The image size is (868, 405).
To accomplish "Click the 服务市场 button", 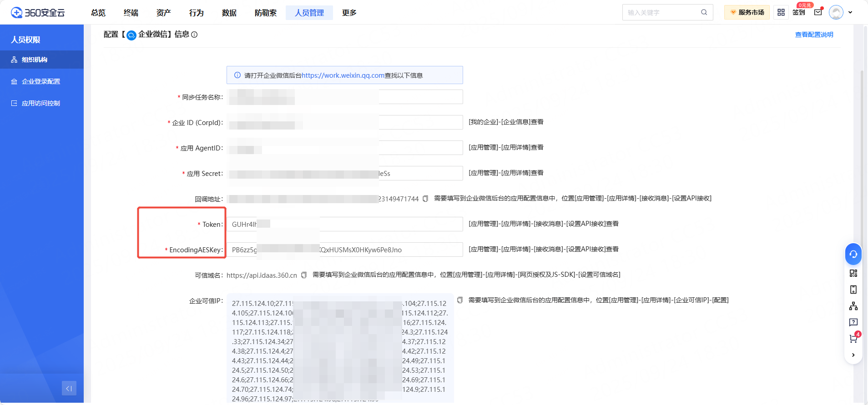I will pyautogui.click(x=747, y=12).
